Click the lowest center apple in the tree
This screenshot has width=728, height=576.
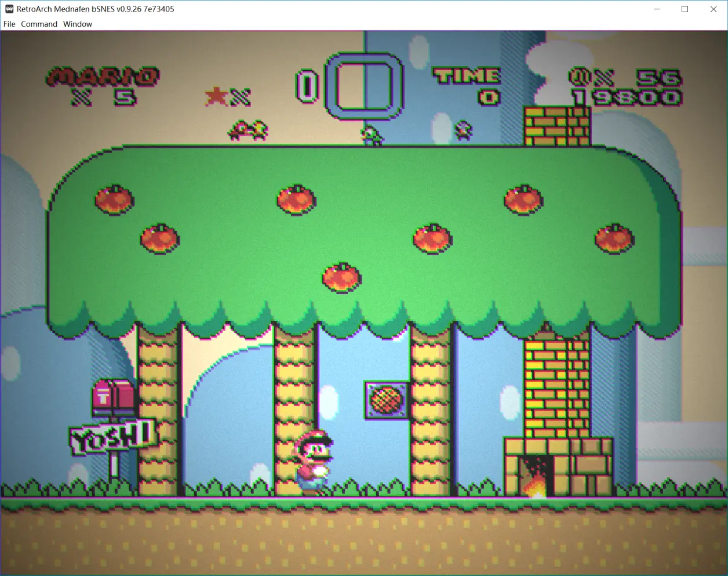coord(341,277)
